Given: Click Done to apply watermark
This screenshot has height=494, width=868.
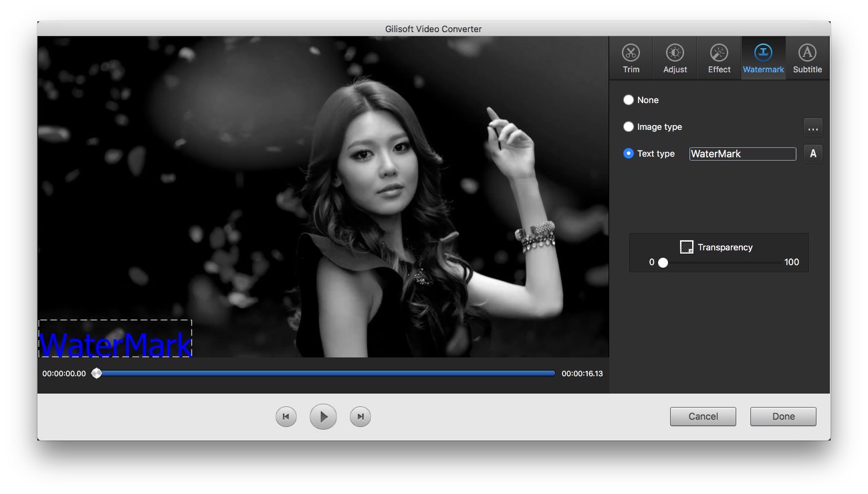Looking at the screenshot, I should (783, 416).
